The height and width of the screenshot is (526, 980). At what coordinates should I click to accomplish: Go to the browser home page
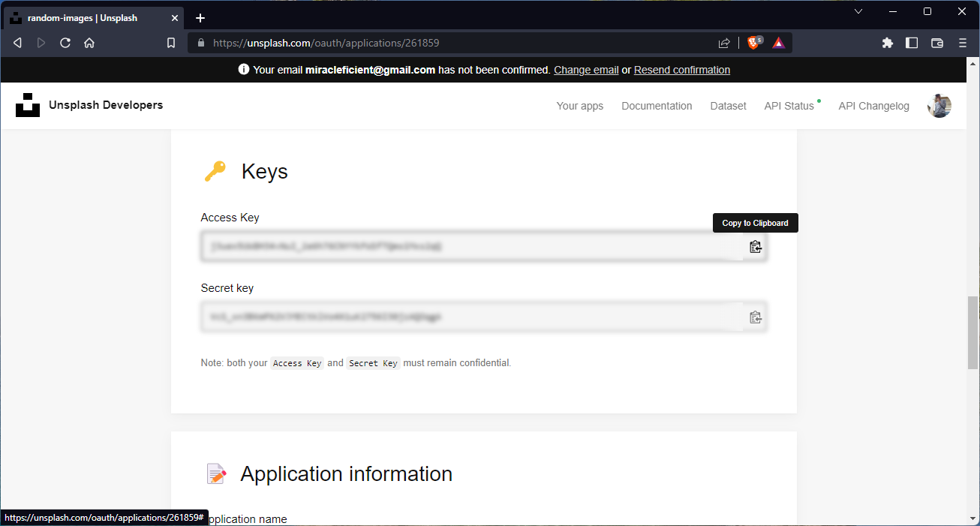(89, 43)
